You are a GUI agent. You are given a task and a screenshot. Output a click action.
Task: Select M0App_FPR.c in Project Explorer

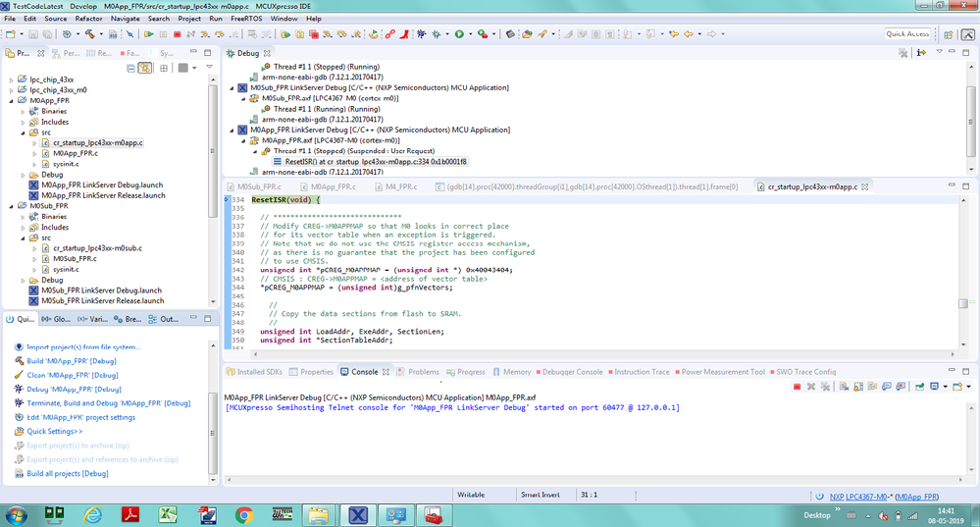point(75,153)
